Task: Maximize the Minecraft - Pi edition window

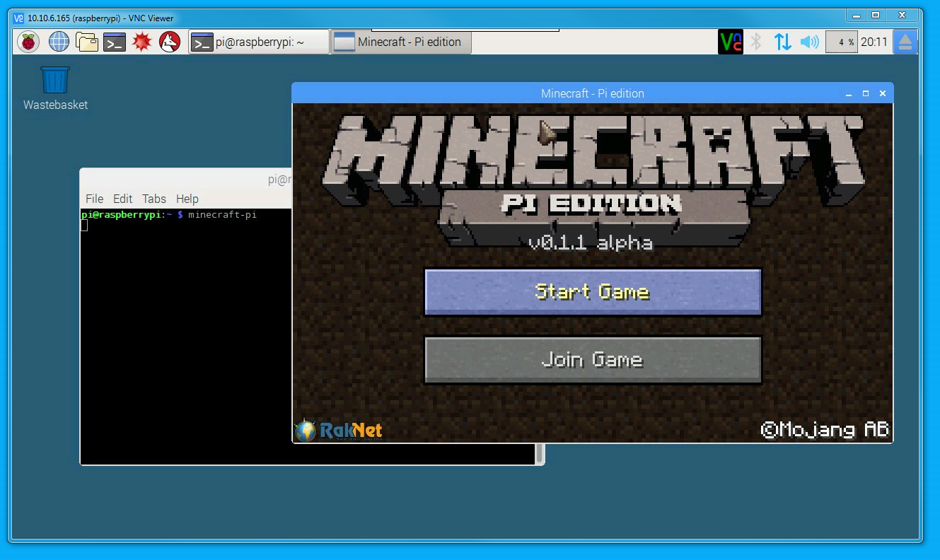Action: (866, 93)
